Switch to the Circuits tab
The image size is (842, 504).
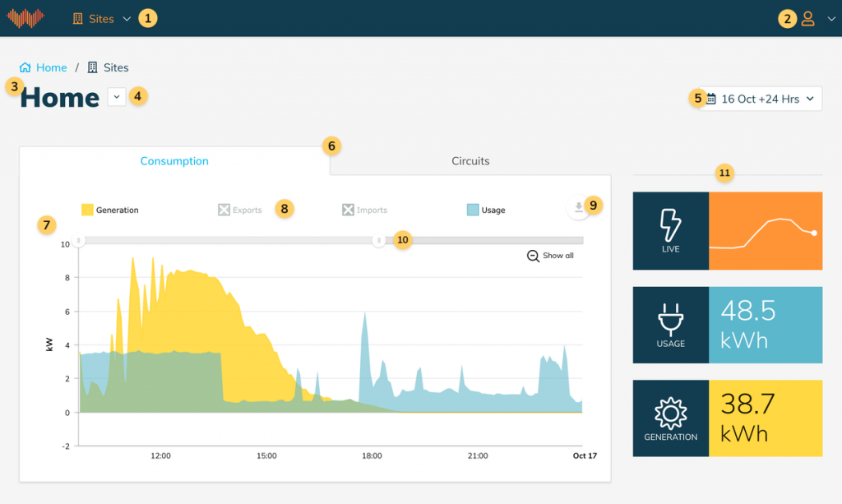pos(470,161)
